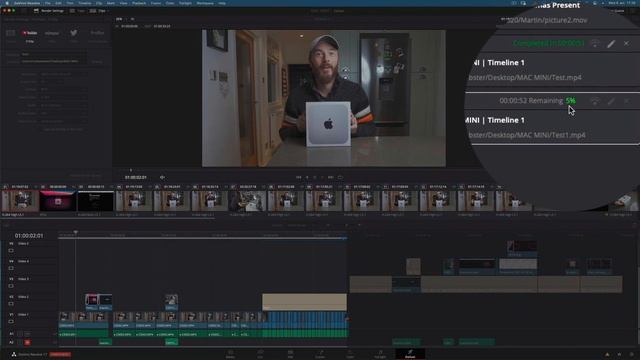Click the Tape toolbar button
Viewport: 640px width, 360px height.
pos(78,11)
